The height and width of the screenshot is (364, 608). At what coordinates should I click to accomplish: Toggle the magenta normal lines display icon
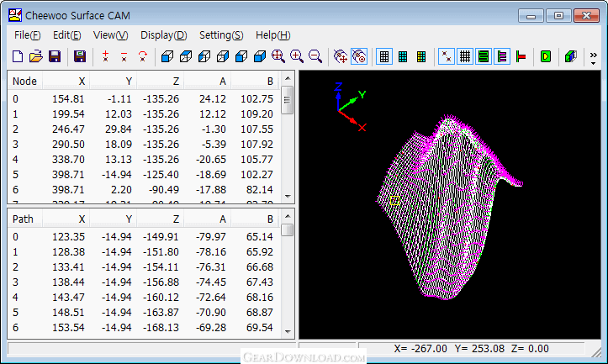pyautogui.click(x=502, y=56)
